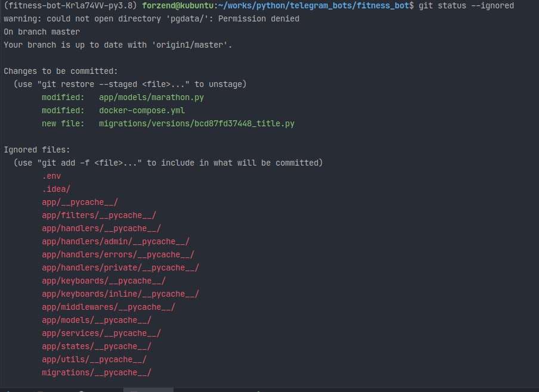Screen dimensions: 539x392
Task: Click the 'origin1/master' up to date line
Action: pyautogui.click(x=118, y=45)
